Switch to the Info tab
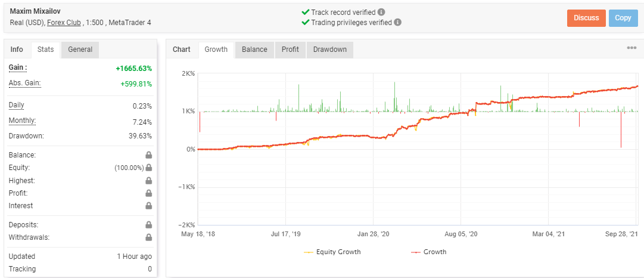Image resolution: width=644 pixels, height=278 pixels. (17, 50)
